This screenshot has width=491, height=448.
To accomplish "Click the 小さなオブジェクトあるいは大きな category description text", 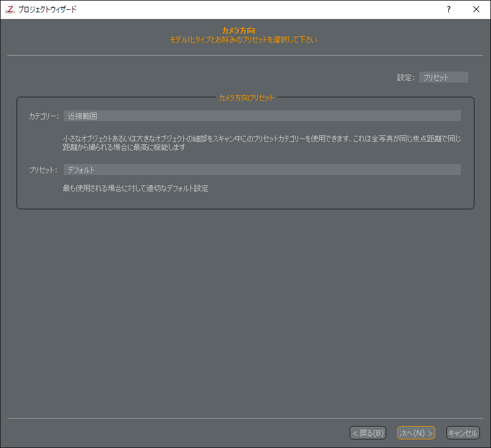I will click(262, 143).
